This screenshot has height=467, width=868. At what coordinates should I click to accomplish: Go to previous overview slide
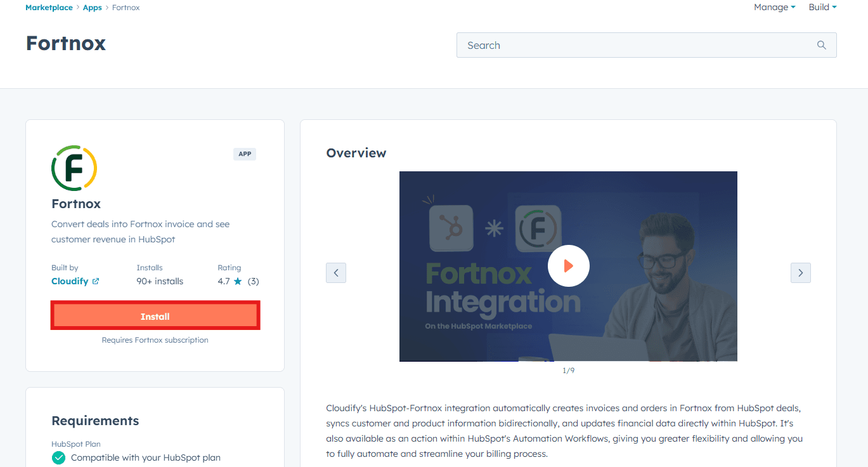[336, 273]
